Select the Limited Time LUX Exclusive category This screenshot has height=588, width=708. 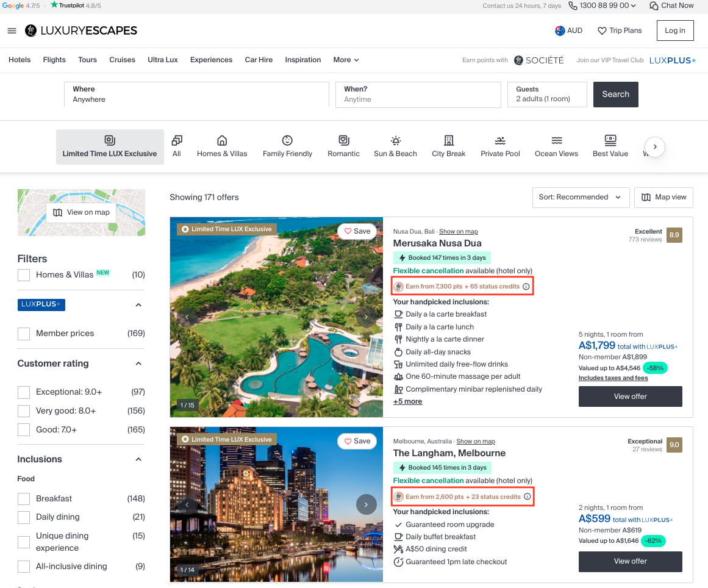click(x=110, y=147)
